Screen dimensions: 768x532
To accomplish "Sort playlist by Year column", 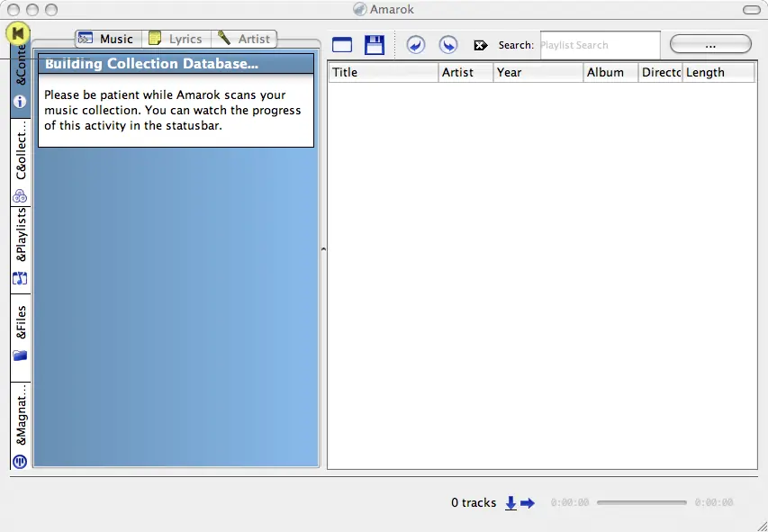I will coord(538,73).
